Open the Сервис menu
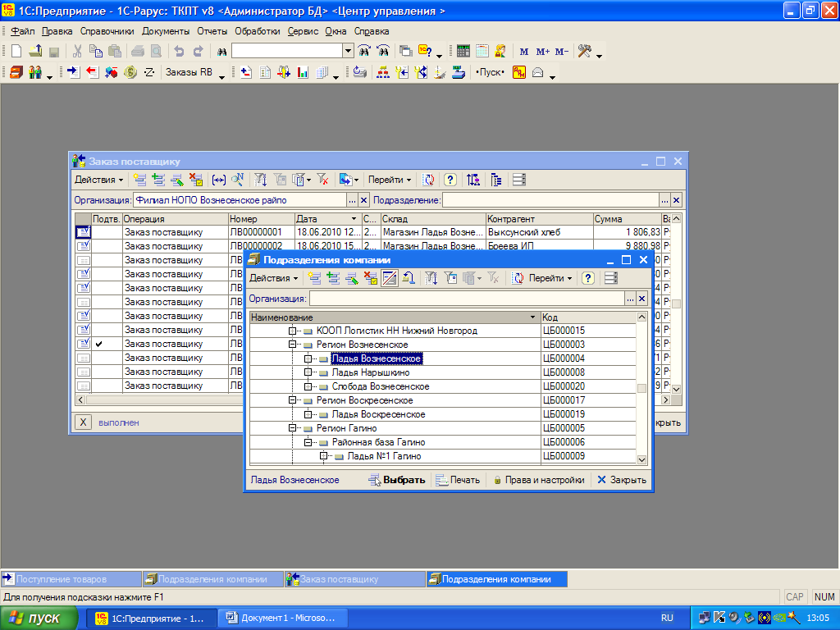 click(303, 31)
